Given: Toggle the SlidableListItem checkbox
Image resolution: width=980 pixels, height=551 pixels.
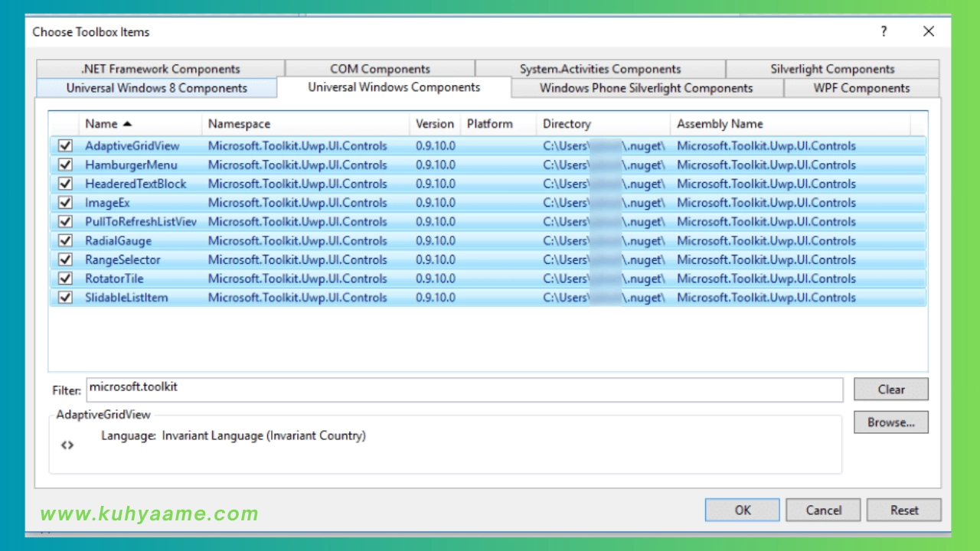Looking at the screenshot, I should tap(65, 298).
